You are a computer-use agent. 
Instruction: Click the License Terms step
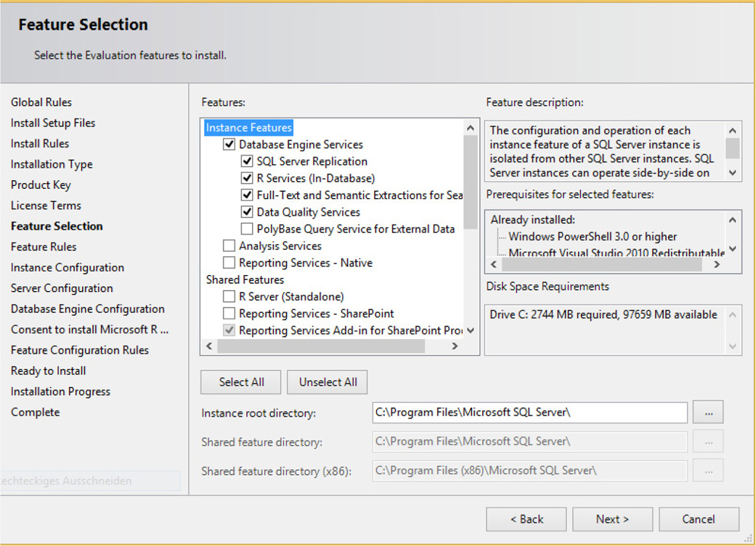point(46,205)
